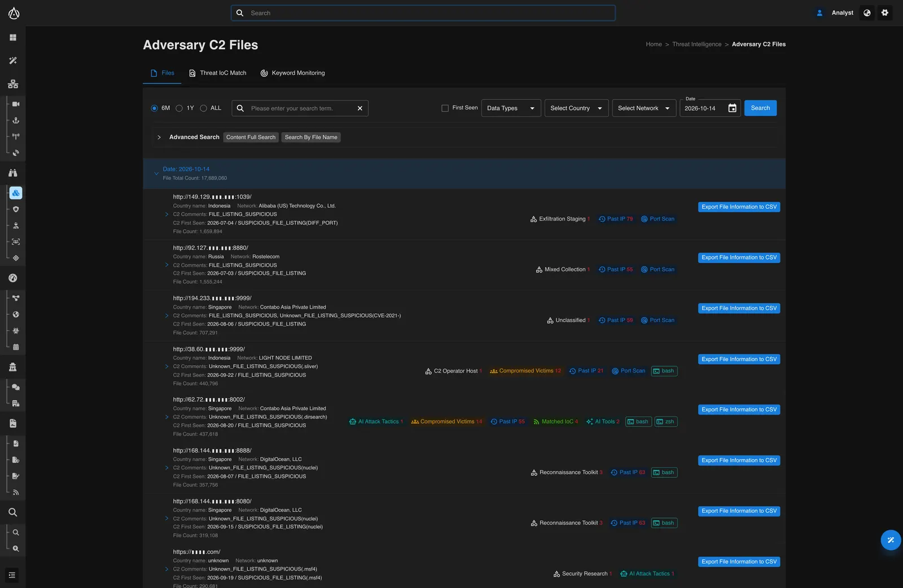
Task: Select the 6M time range radio button
Action: coord(154,108)
